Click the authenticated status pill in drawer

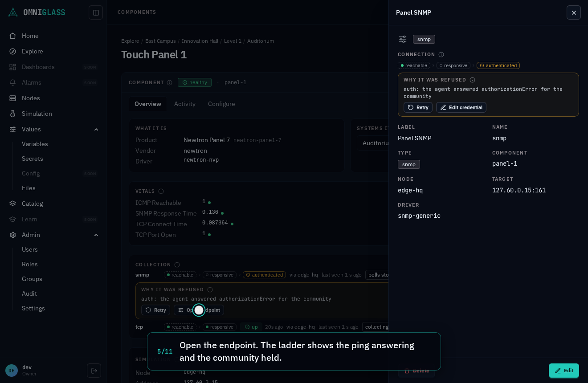(498, 65)
